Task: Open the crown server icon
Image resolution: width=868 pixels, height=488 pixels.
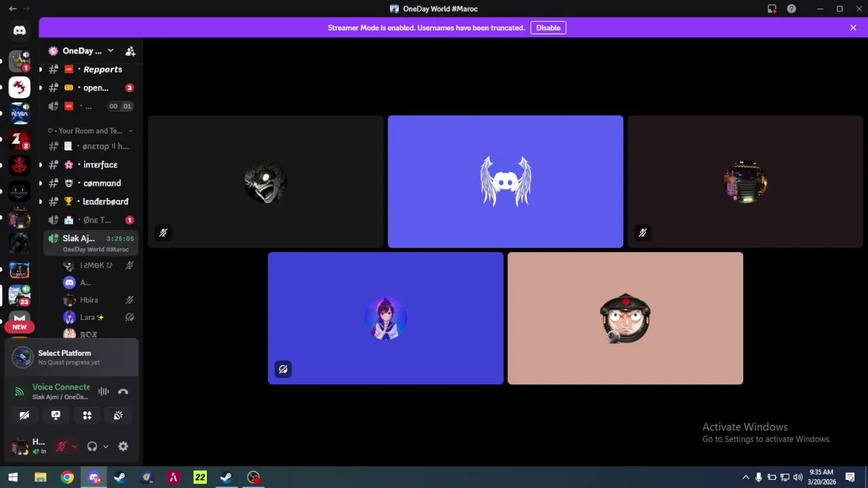Action: click(19, 61)
